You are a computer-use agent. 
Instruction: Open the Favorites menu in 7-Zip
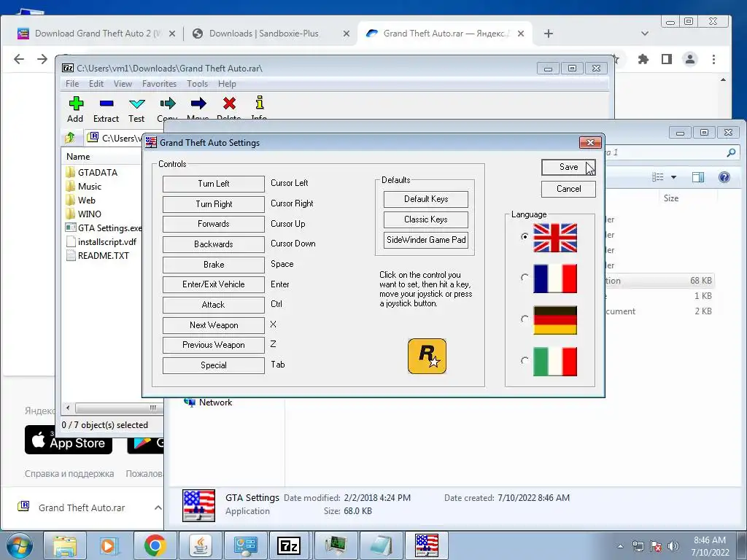[x=159, y=84]
